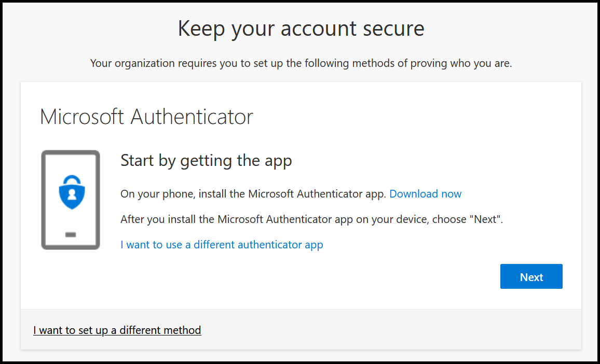Click the gray phone outline illustration
Image resolution: width=600 pixels, height=364 pixels.
71,200
